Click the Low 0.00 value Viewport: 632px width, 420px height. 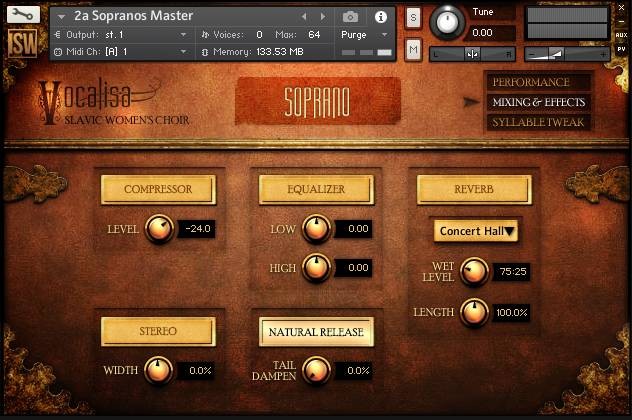354,229
